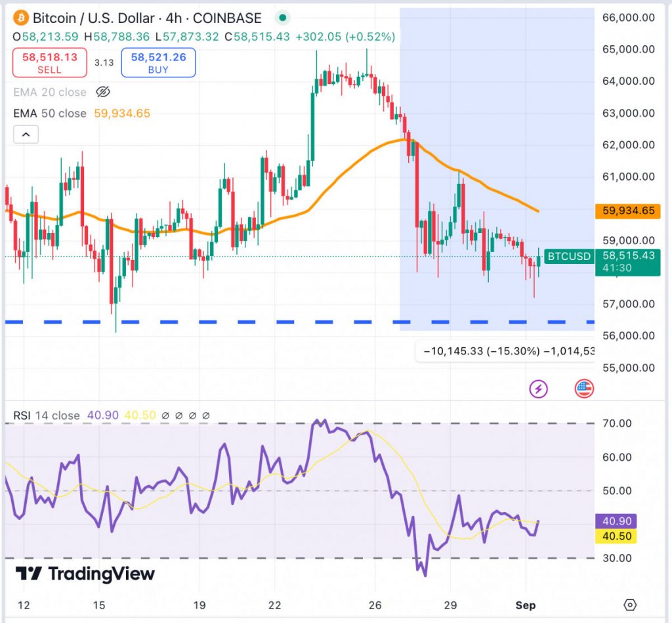Select the RSI 14 close indicator label

pos(47,415)
